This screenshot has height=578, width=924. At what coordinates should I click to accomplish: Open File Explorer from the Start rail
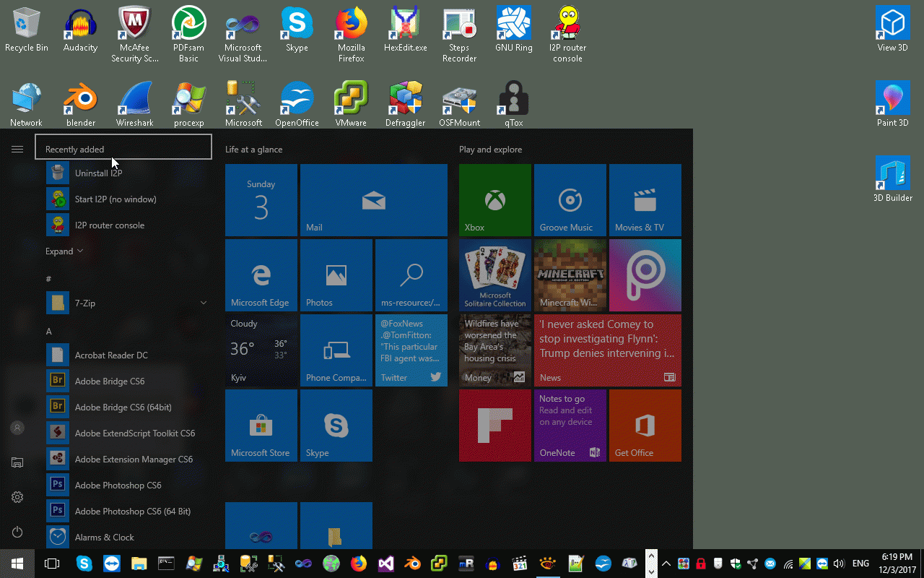coord(17,462)
